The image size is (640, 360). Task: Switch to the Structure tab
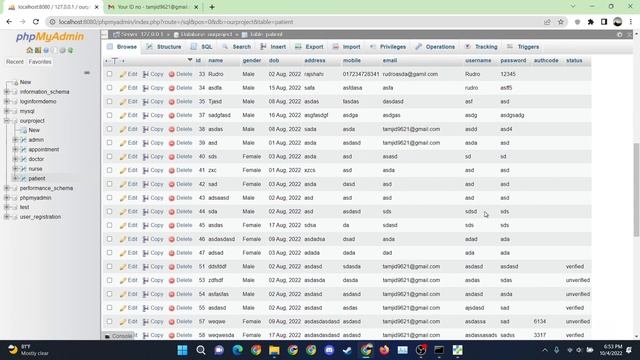[164, 47]
